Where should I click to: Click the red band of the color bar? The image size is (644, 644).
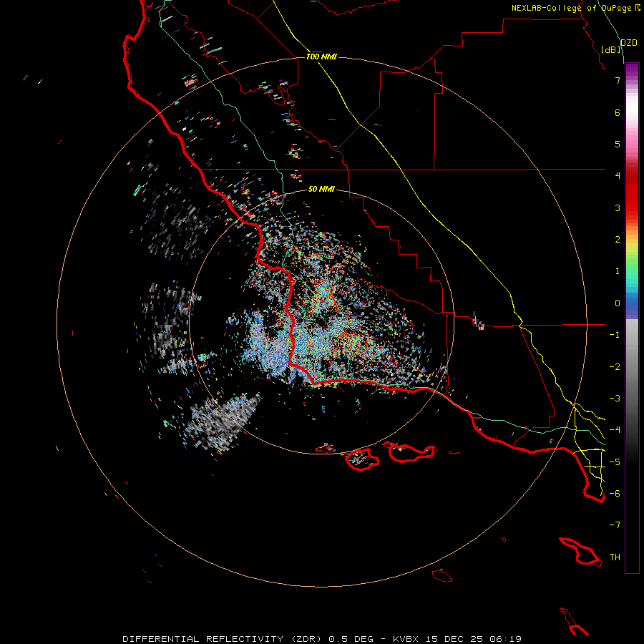(632, 193)
